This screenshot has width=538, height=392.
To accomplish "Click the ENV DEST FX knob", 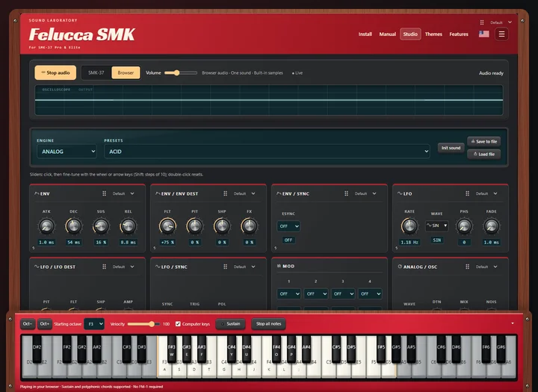I will point(249,226).
